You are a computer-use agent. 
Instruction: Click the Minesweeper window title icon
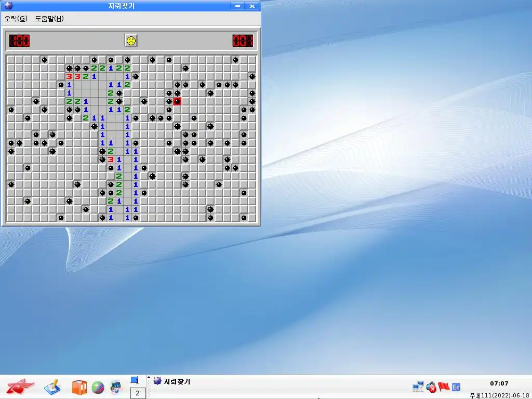click(x=8, y=6)
